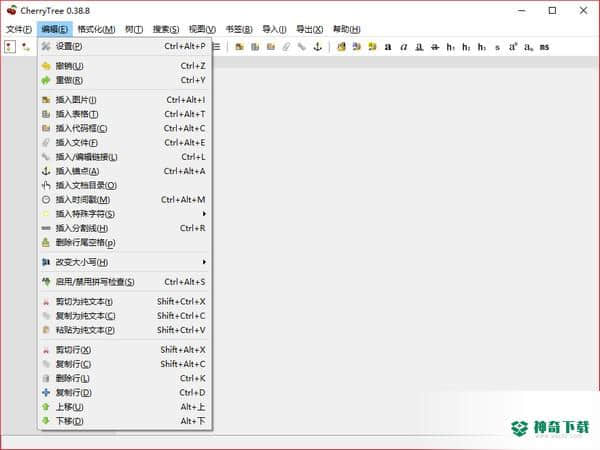Choose 剪切行(X) menu entry
Viewport: 600px width, 450px height.
[x=125, y=350]
